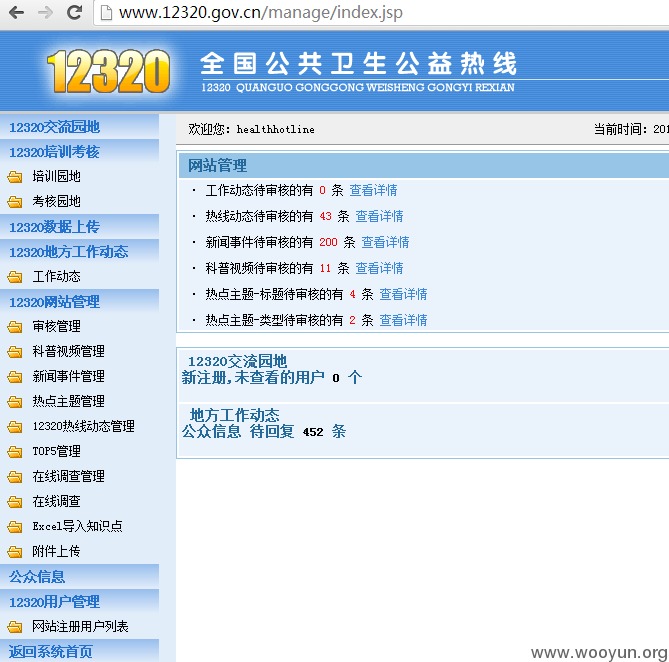The image size is (669, 662).
Task: Click the banner title 全国公共卫生公益热线
Action: pos(358,64)
